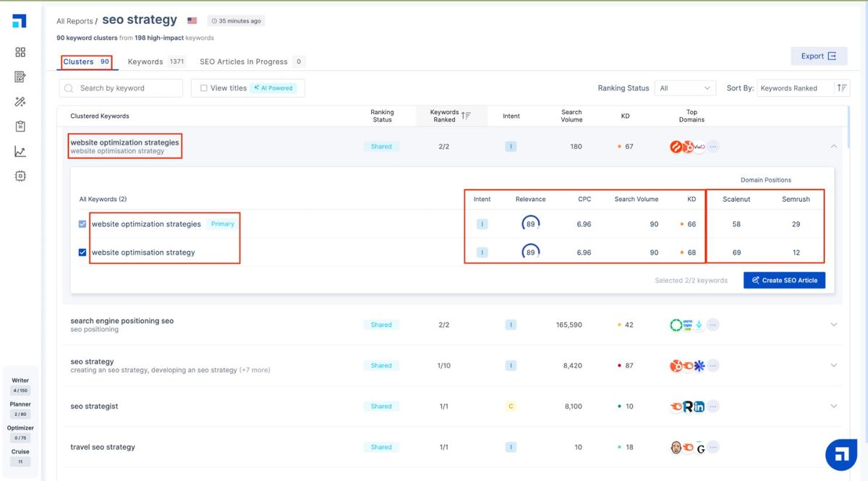
Task: Click Shared status for seo strategist
Action: (381, 406)
